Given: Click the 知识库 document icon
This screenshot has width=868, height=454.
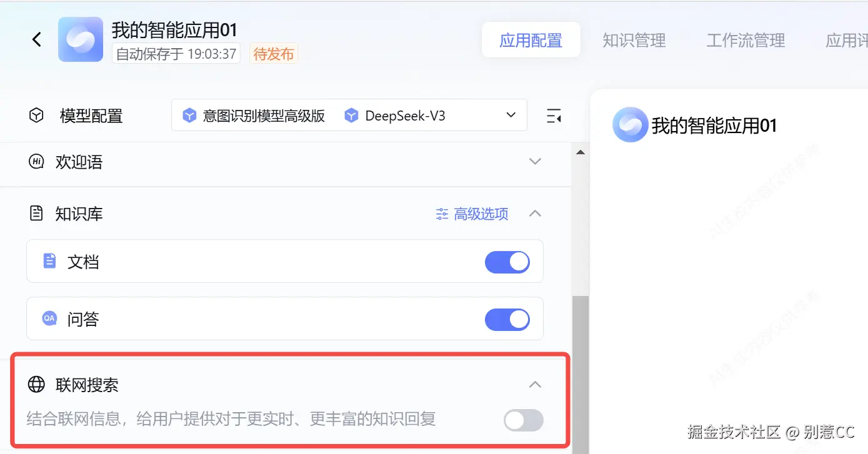Looking at the screenshot, I should pos(36,214).
